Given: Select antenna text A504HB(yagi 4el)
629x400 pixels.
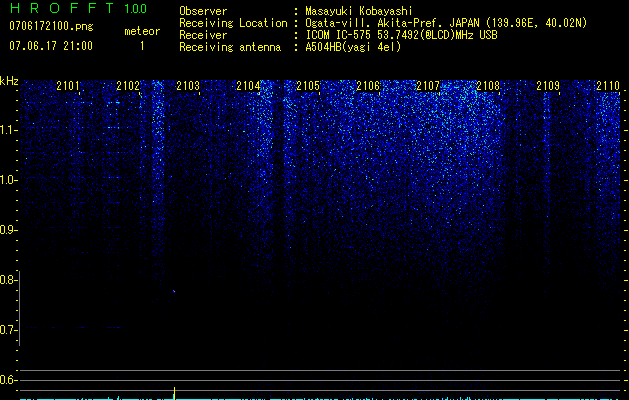Looking at the screenshot, I should click(x=353, y=47).
